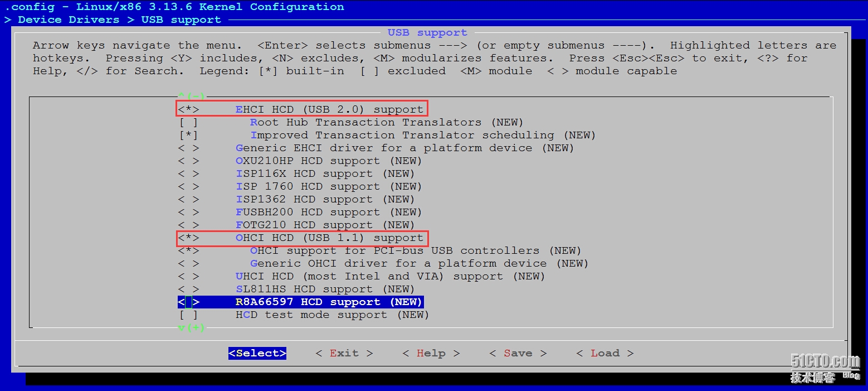Toggle the UHCI HCD support tristate box
Viewport: 868px width, 391px height.
click(189, 276)
